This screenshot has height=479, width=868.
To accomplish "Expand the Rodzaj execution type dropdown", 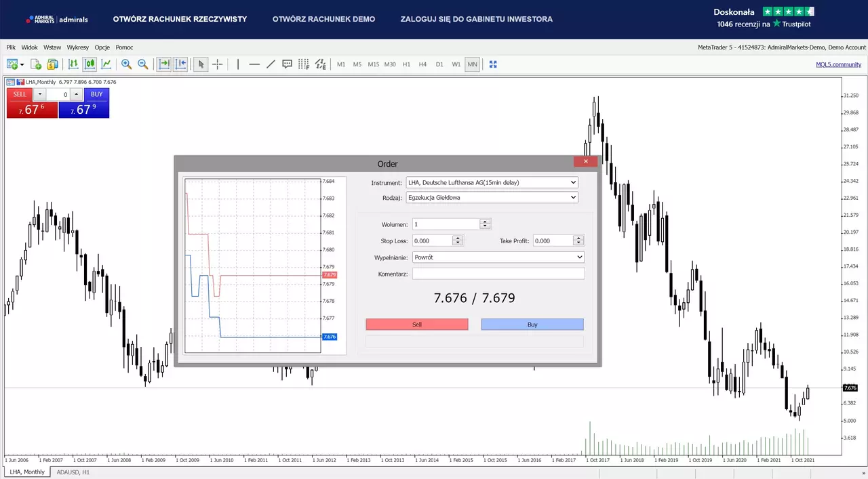I will (492, 197).
